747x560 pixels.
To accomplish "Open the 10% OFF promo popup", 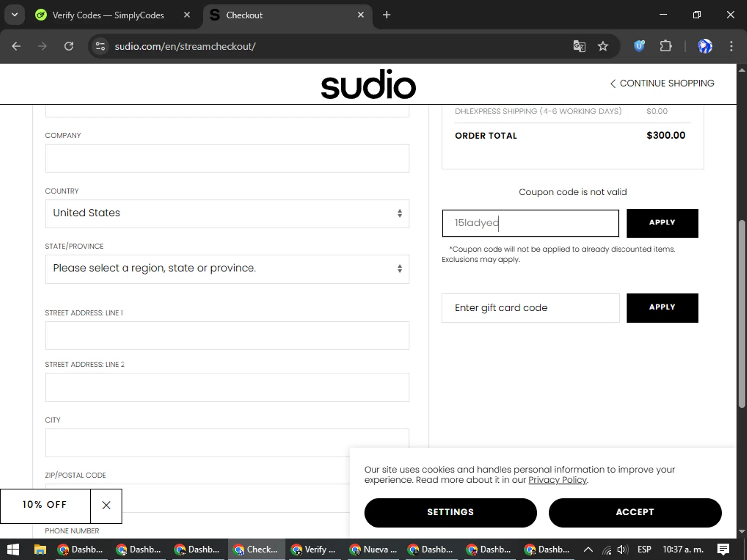I will pos(45,506).
